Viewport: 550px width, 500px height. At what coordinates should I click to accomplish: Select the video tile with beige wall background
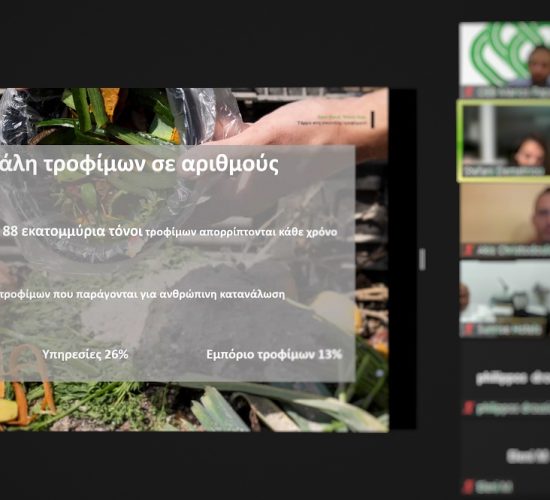click(x=504, y=220)
